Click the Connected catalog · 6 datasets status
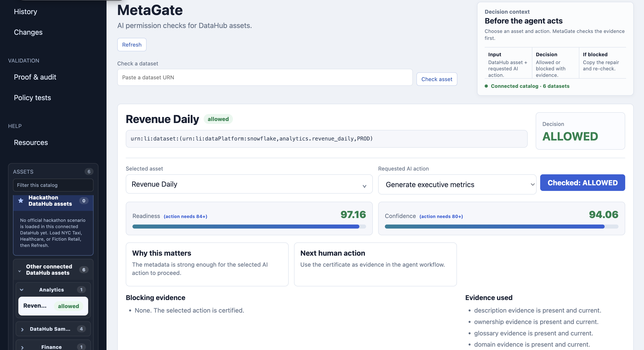The height and width of the screenshot is (350, 644). 527,86
